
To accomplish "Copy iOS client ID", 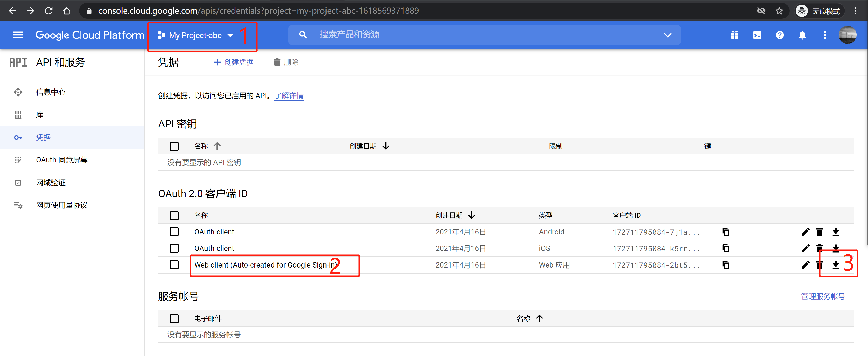I will (726, 248).
